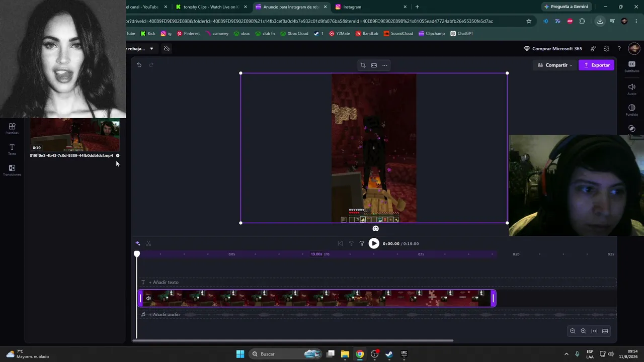
Task: Click the cloud sync-off status icon
Action: (x=167, y=49)
